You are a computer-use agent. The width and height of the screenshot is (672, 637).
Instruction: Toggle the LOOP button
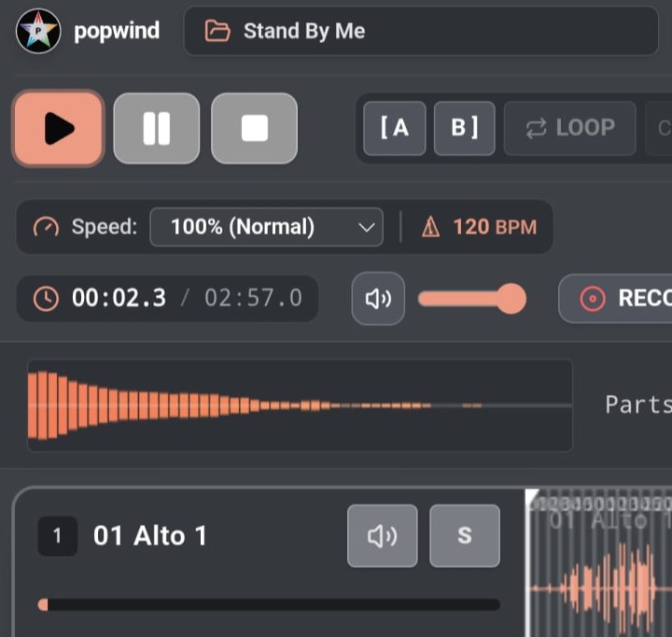[x=570, y=128]
